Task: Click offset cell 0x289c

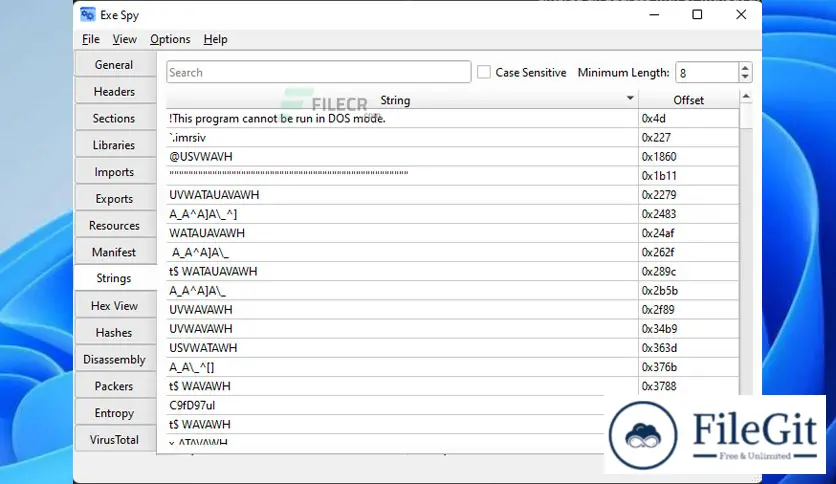Action: click(688, 272)
